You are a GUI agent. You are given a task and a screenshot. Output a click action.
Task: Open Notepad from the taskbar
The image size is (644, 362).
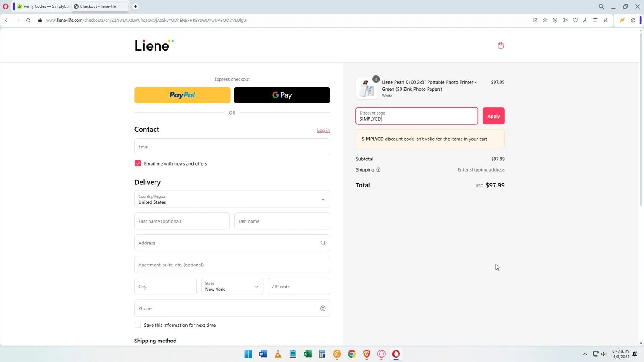click(x=293, y=354)
